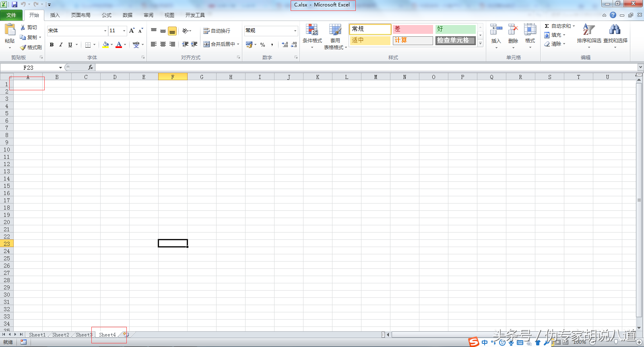Switch to 插入 (Insert) ribbon tab
Viewport: 644px width, 347px height.
[55, 15]
